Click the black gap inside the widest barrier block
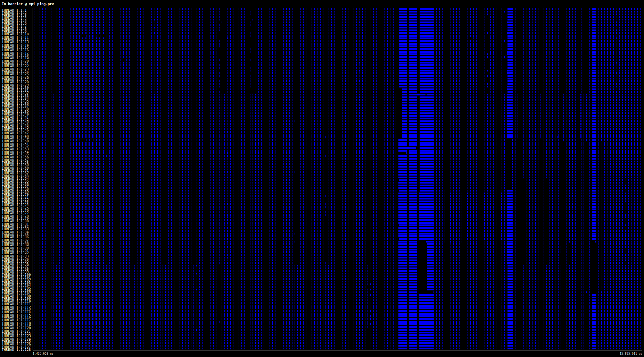This screenshot has width=644, height=357. click(422, 267)
